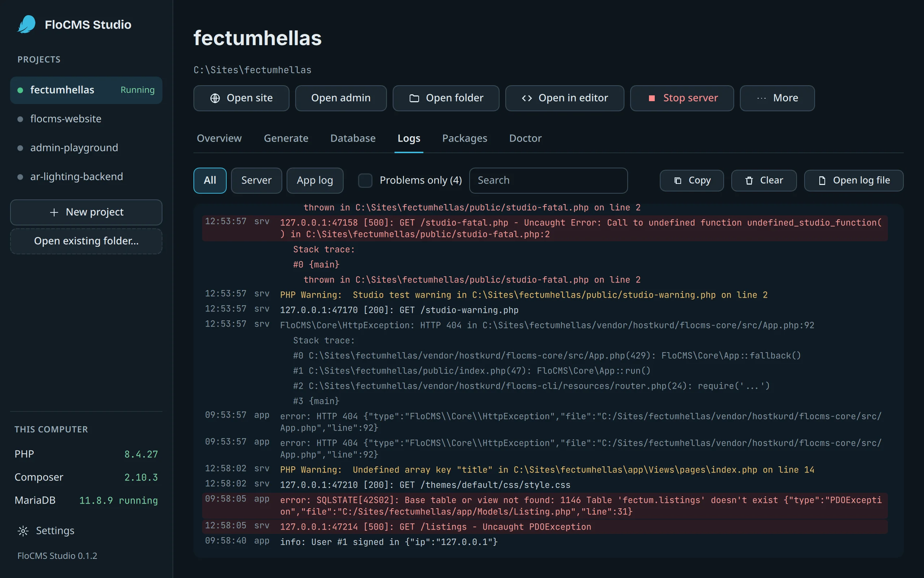Click the copy icon in the logs toolbar
924x578 pixels.
pyautogui.click(x=678, y=180)
